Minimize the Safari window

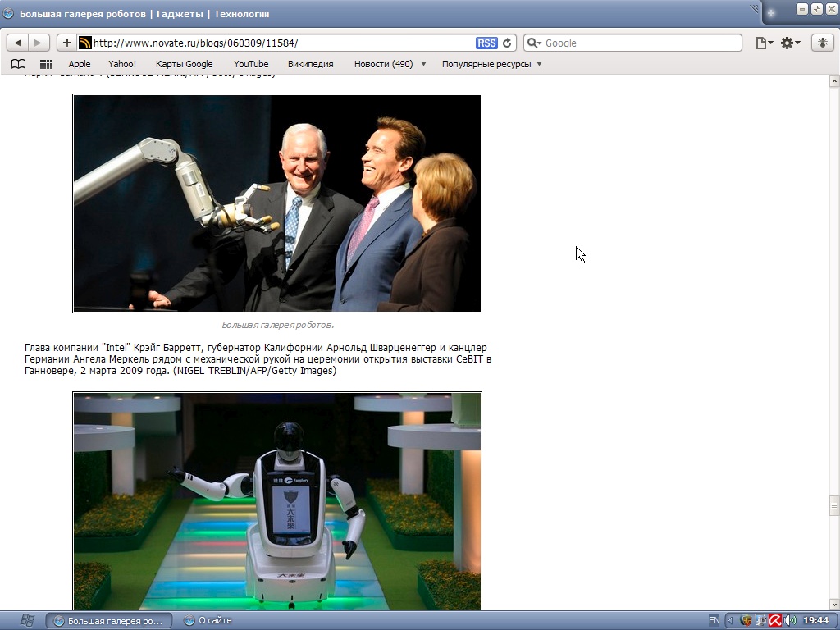tap(802, 9)
